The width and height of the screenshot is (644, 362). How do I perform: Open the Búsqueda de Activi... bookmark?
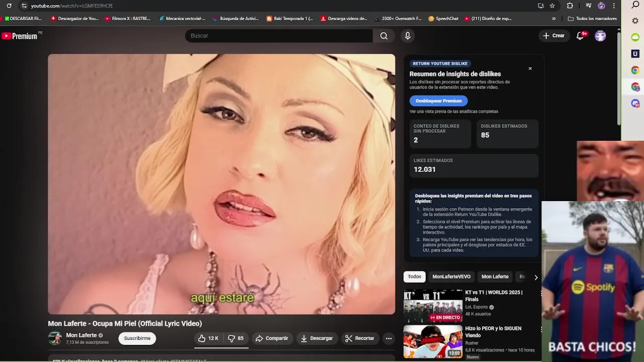pos(235,19)
